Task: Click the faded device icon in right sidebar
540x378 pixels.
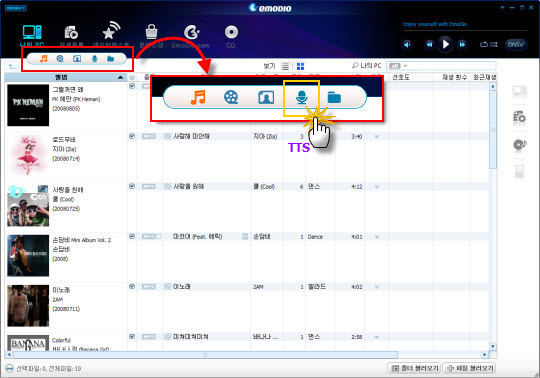Action: point(519,171)
